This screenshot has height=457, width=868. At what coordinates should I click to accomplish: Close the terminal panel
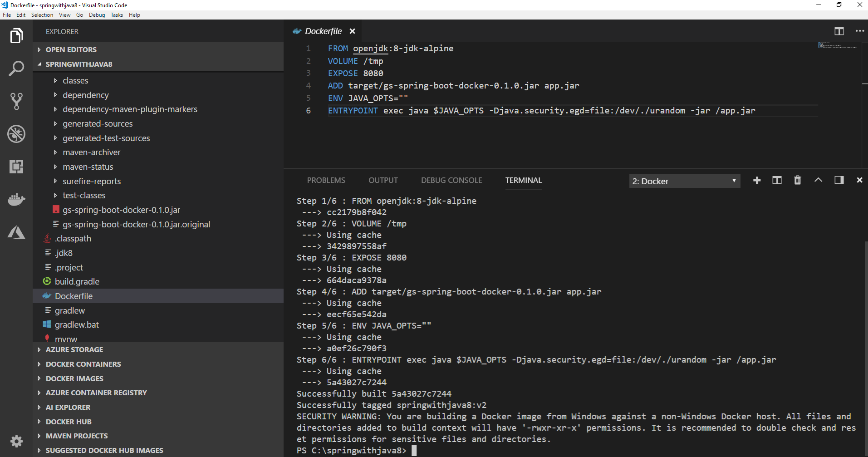click(859, 181)
